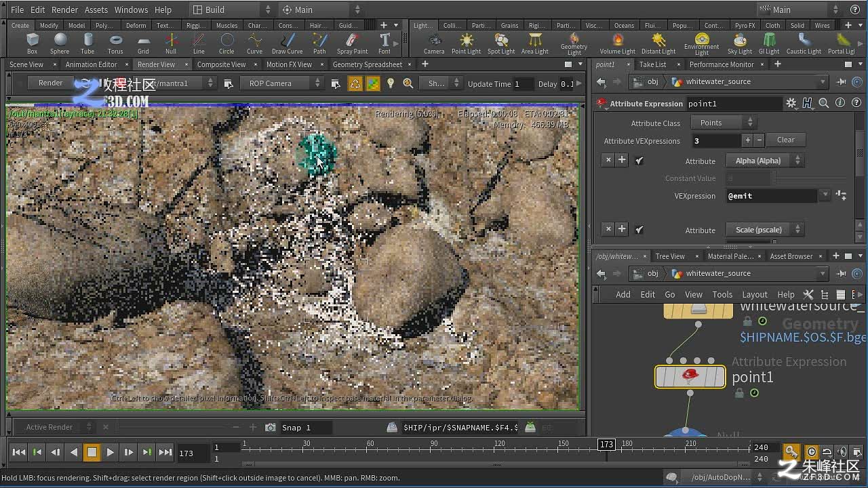This screenshot has width=868, height=488.
Task: Toggle the color render preview icon
Action: (373, 83)
